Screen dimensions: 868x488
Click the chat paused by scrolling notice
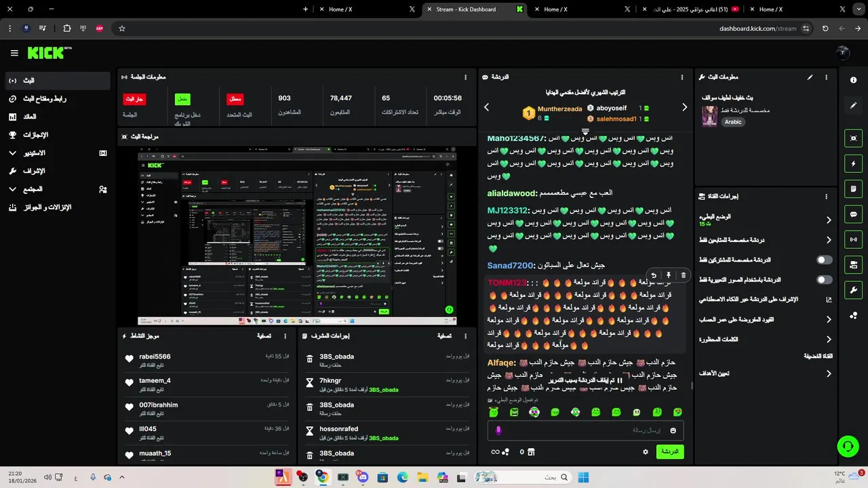(x=586, y=380)
